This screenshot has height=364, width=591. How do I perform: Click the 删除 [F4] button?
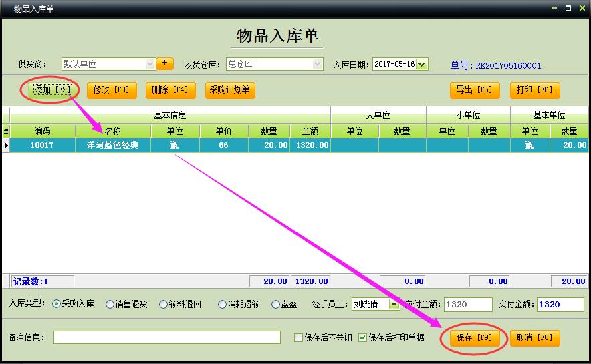tap(170, 90)
